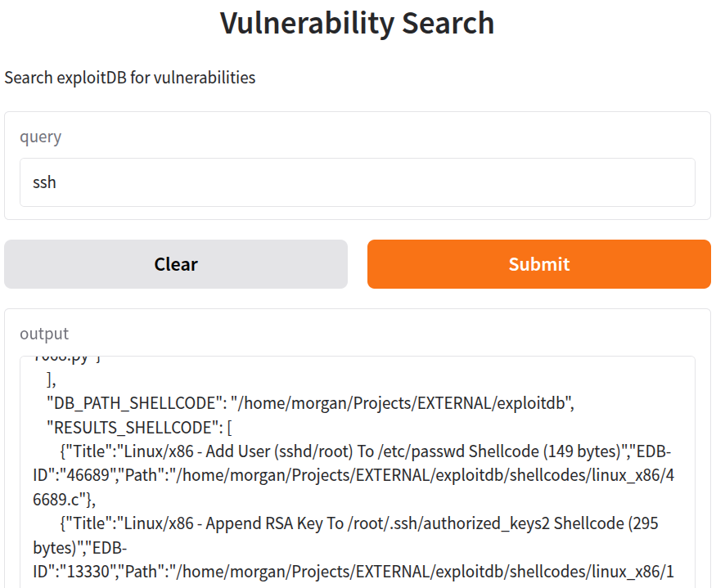The image size is (716, 588).
Task: Click the 'Search exploitDB for vulnerabilities' description
Action: coord(130,78)
